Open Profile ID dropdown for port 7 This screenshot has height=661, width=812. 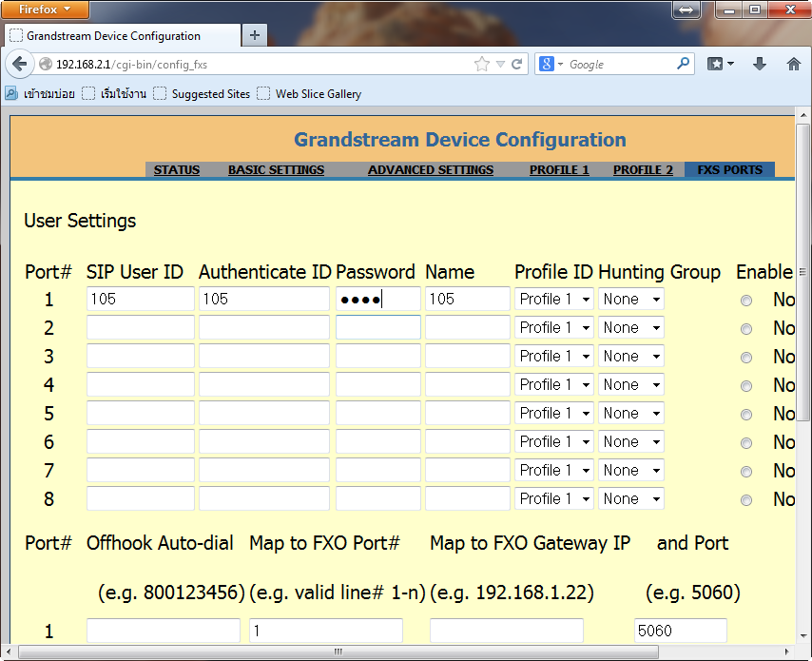pos(554,470)
